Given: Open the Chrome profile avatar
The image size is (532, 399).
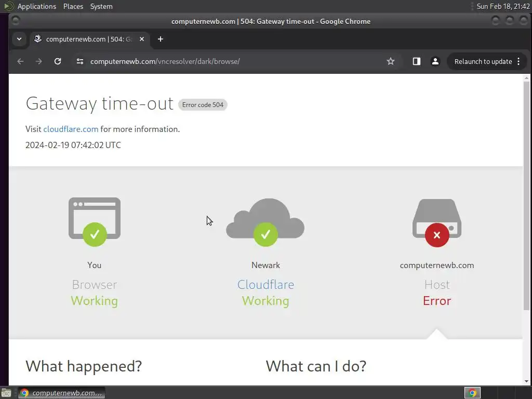Looking at the screenshot, I should click(x=435, y=61).
